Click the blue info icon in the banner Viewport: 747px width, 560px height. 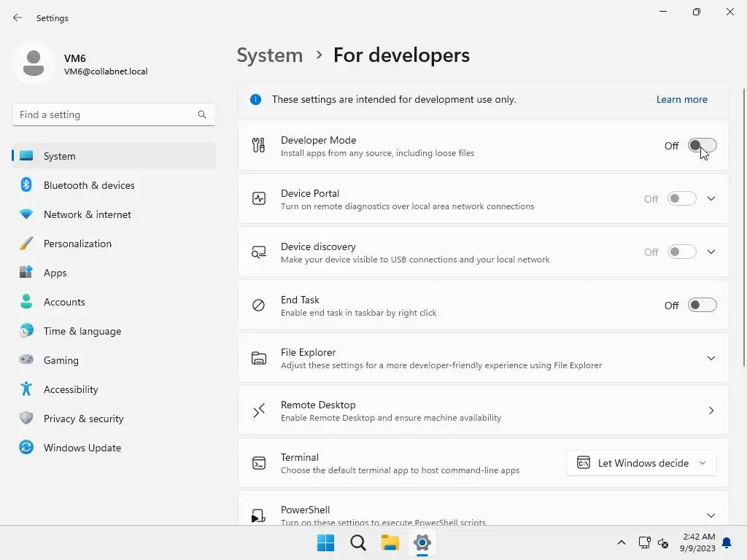pyautogui.click(x=256, y=99)
